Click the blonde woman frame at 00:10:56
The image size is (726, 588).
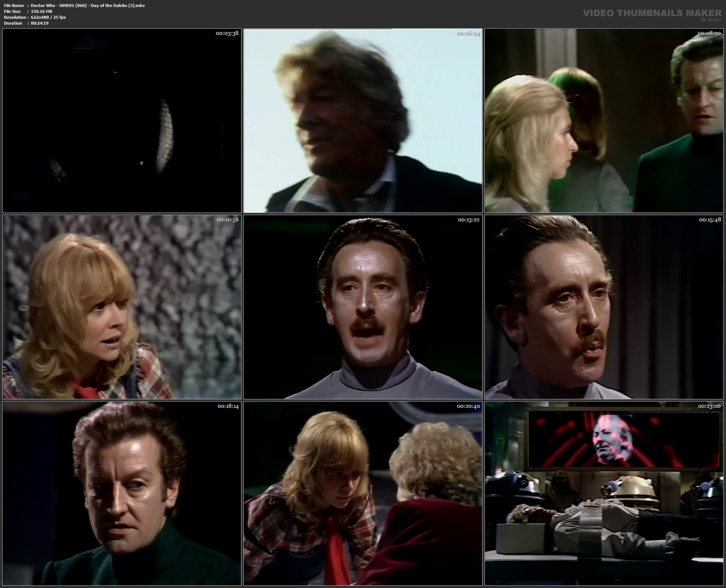[122, 307]
